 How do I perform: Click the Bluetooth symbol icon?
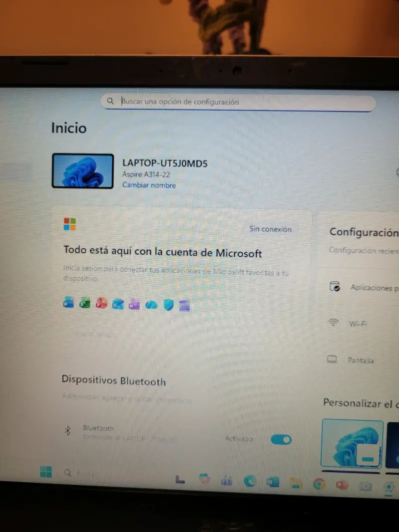click(67, 431)
